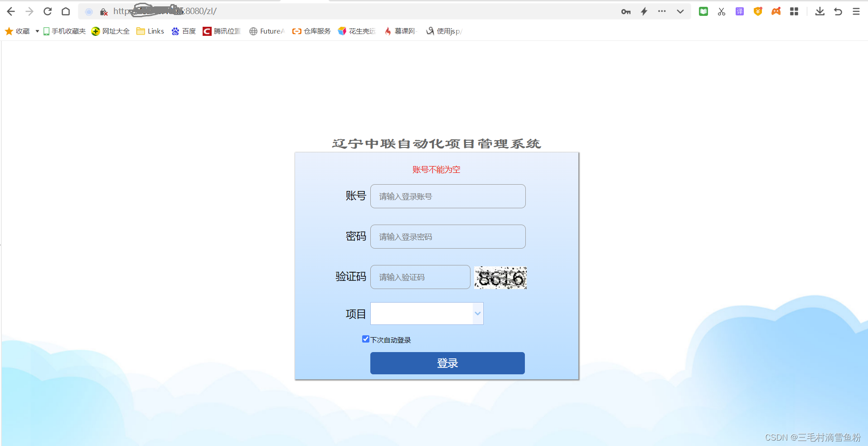This screenshot has height=446, width=868.
Task: Open the browser hamburger menu
Action: 856,11
